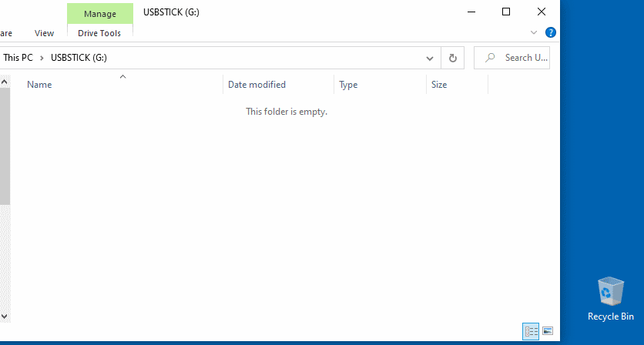Click the magnifier icon in search box

pyautogui.click(x=489, y=58)
